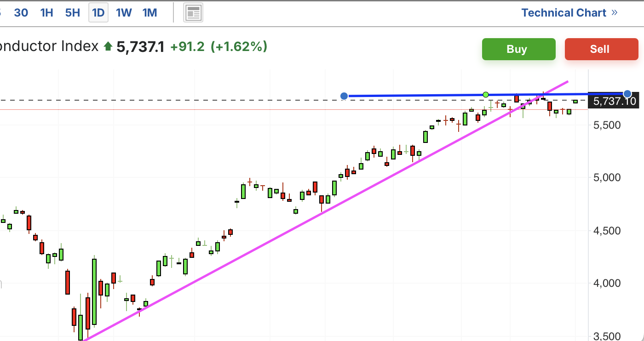Open the Technical Chart link

point(569,13)
